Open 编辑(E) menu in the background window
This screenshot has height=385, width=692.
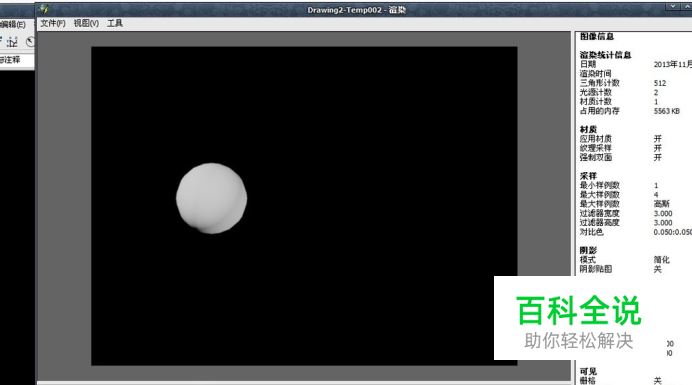[x=12, y=24]
